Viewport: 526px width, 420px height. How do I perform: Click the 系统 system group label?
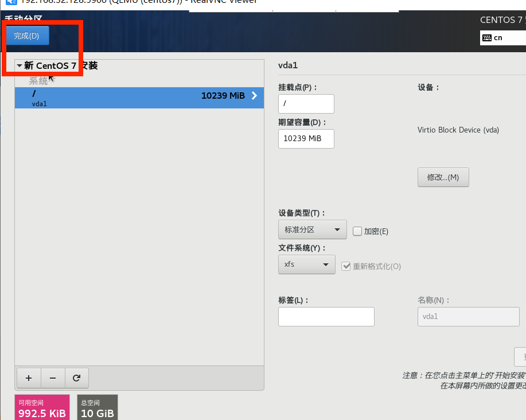click(x=38, y=81)
